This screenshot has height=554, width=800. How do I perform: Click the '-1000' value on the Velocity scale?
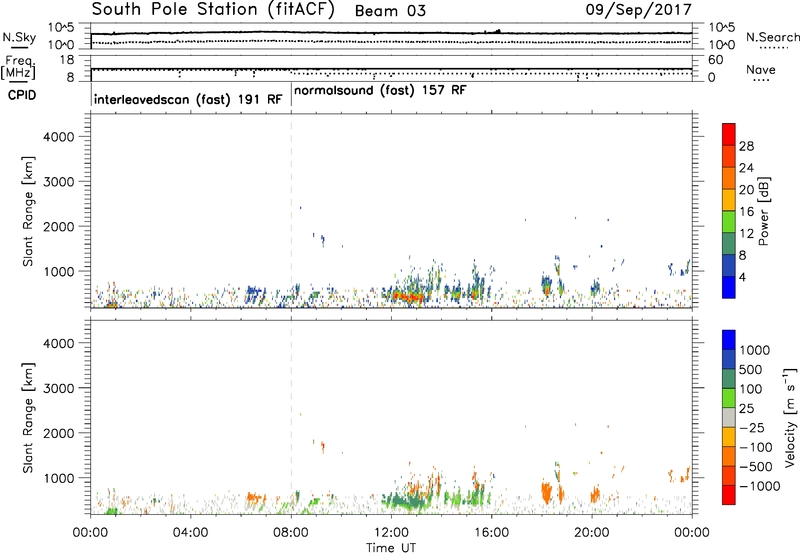click(760, 486)
